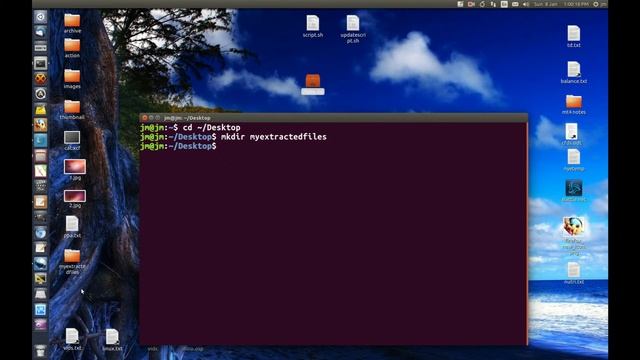Open the red screen recorder indicator
Viewport: 640px width, 360px height.
click(x=471, y=4)
